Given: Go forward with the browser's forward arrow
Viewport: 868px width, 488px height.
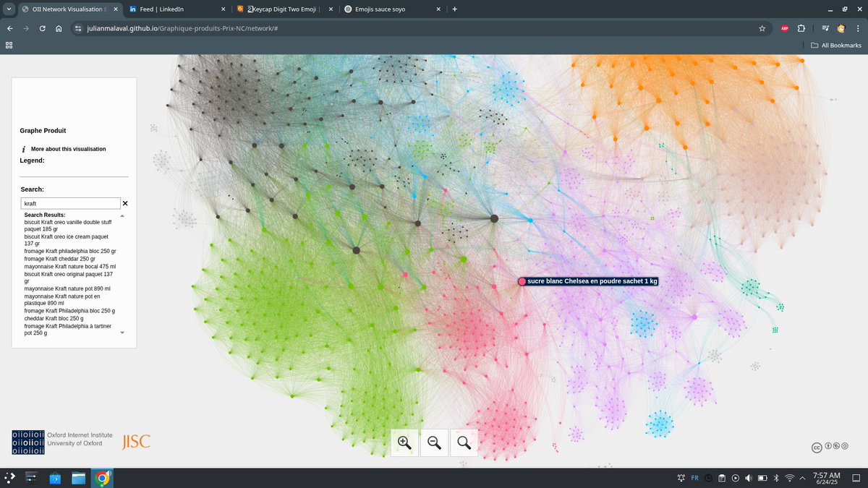Looking at the screenshot, I should pyautogui.click(x=26, y=28).
